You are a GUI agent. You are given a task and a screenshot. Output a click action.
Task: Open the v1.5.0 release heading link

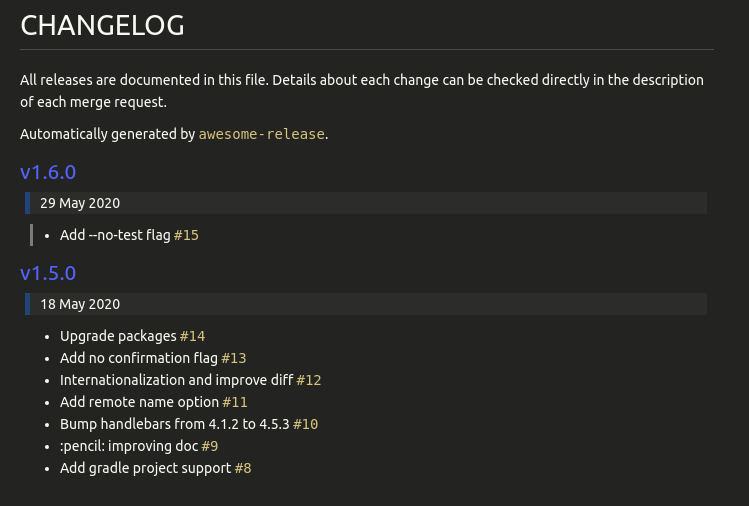[48, 273]
